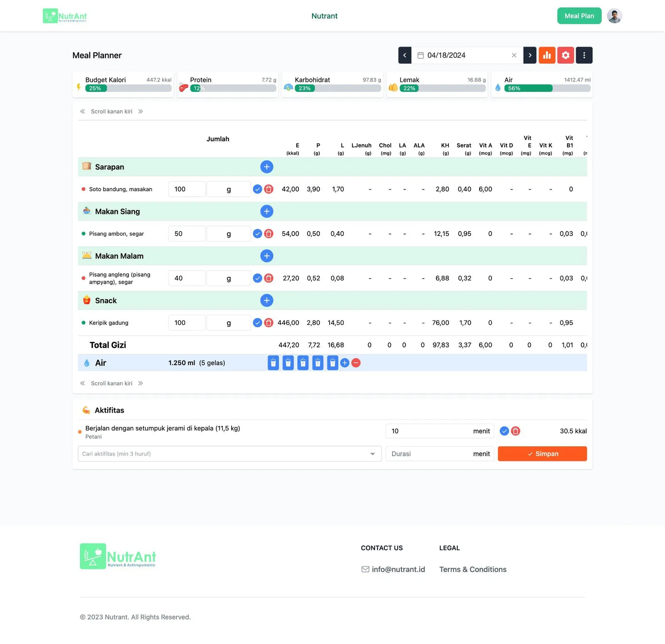Screen dimensions: 665x644
Task: Click the Aktifitas section heading
Action: tap(109, 410)
